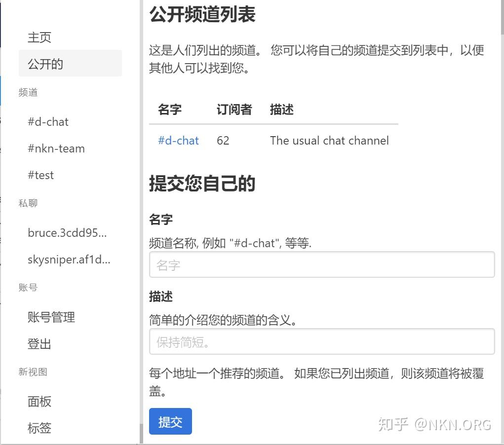Open the #d-chat channel in sidebar

[48, 122]
